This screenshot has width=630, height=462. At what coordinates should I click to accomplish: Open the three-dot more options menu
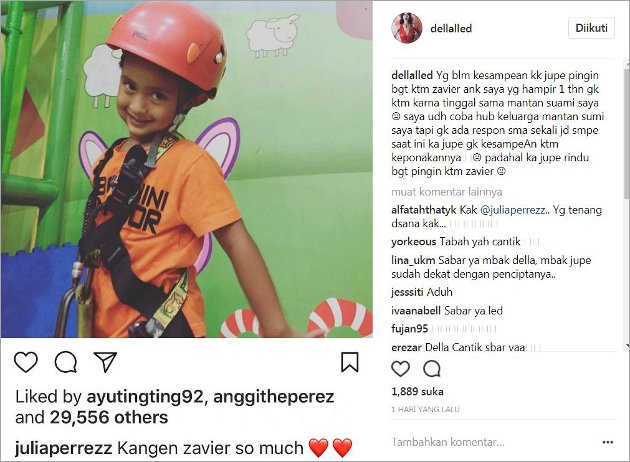click(x=608, y=442)
